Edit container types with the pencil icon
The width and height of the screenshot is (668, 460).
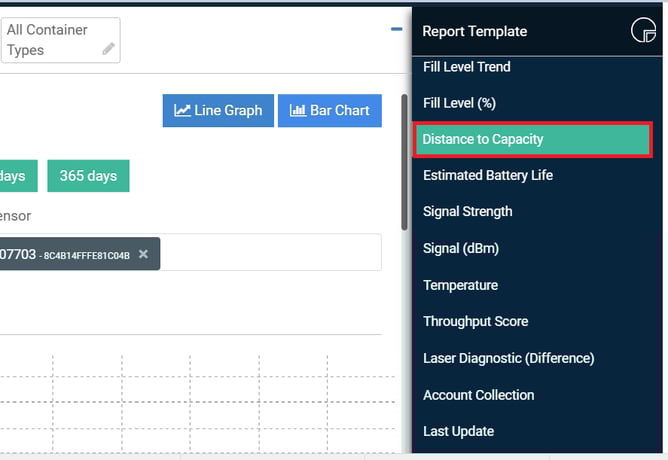(x=109, y=49)
